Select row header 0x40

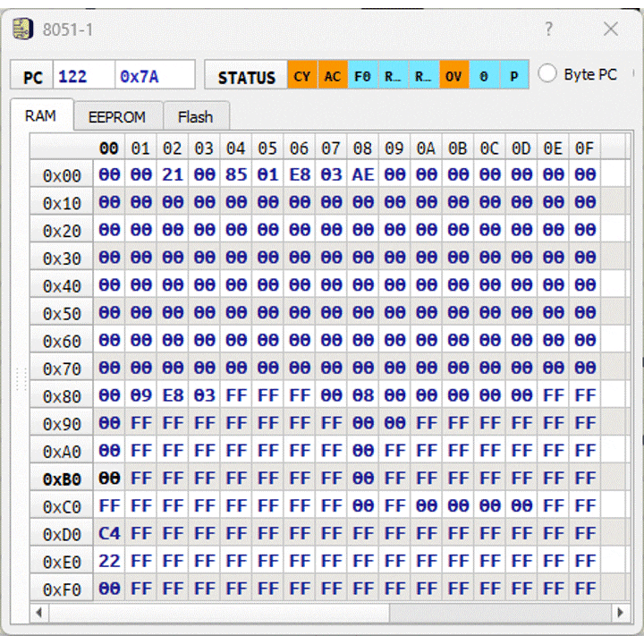(x=62, y=285)
